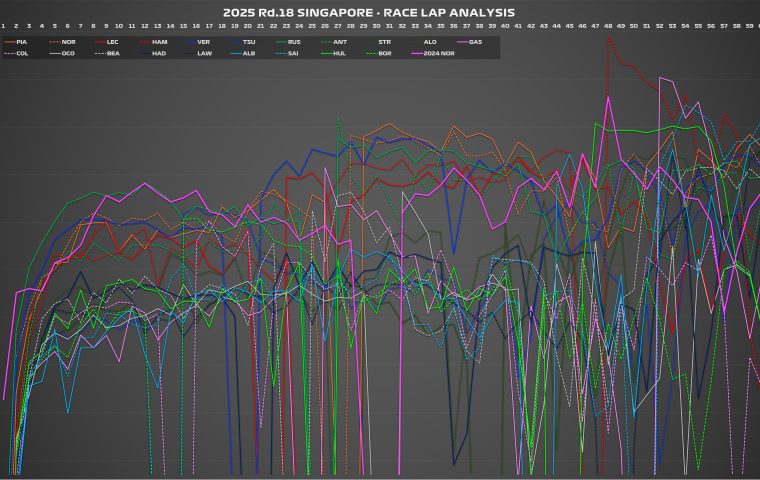Click the LEC legend entry
The image size is (760, 480).
pyautogui.click(x=112, y=42)
